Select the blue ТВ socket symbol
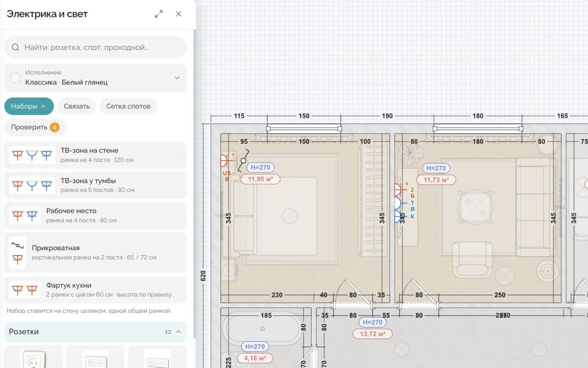The image size is (588, 368). 400,204
